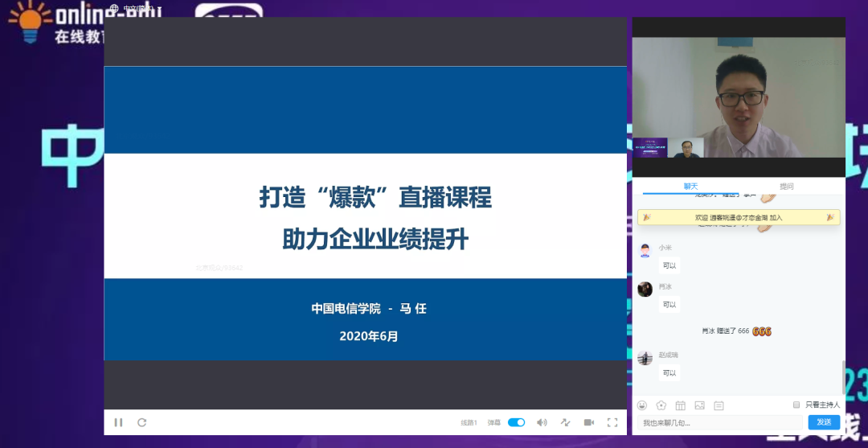The width and height of the screenshot is (868, 448).
Task: Open the gift box icon in chat toolbar
Action: (x=681, y=405)
